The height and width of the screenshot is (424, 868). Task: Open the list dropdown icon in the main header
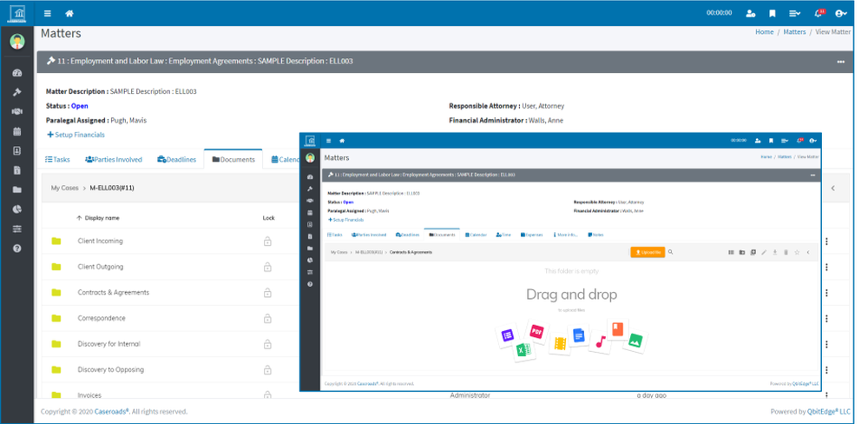[794, 13]
